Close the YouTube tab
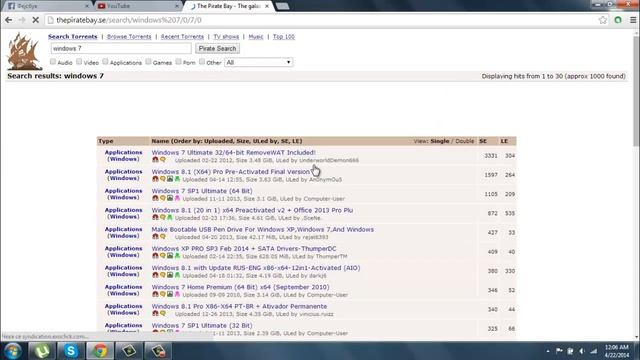 pyautogui.click(x=177, y=6)
